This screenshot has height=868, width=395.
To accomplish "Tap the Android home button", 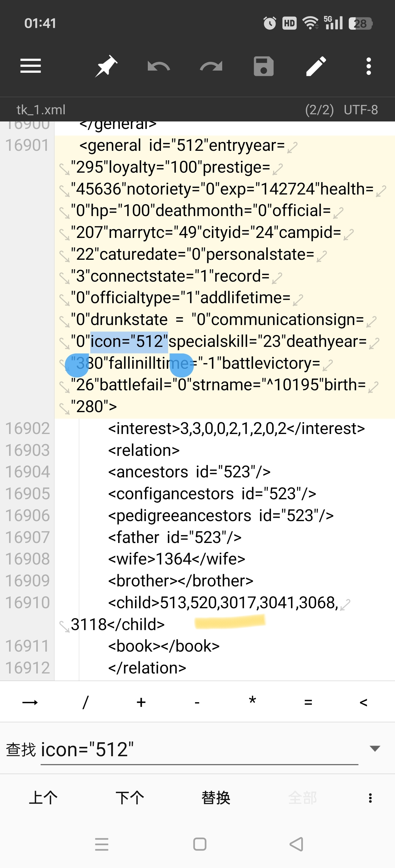I will click(200, 844).
